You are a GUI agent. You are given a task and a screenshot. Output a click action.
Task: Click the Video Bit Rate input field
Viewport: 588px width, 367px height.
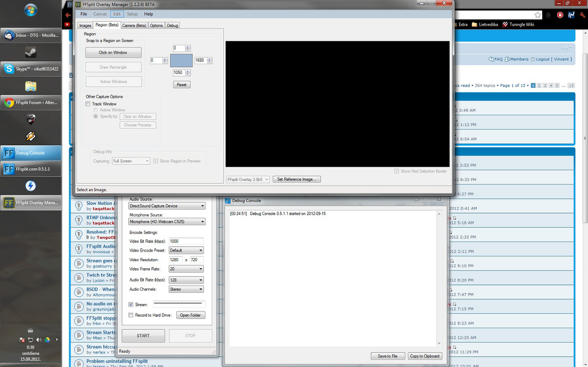coord(186,241)
